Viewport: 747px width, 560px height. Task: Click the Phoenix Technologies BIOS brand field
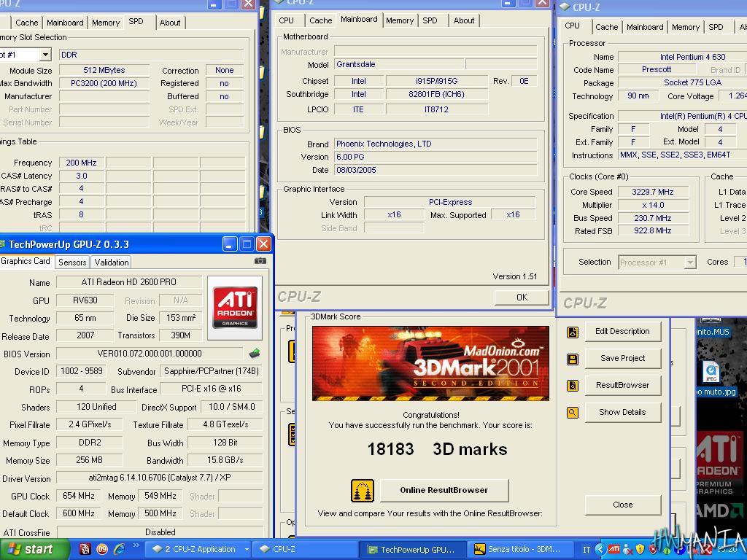pos(436,144)
